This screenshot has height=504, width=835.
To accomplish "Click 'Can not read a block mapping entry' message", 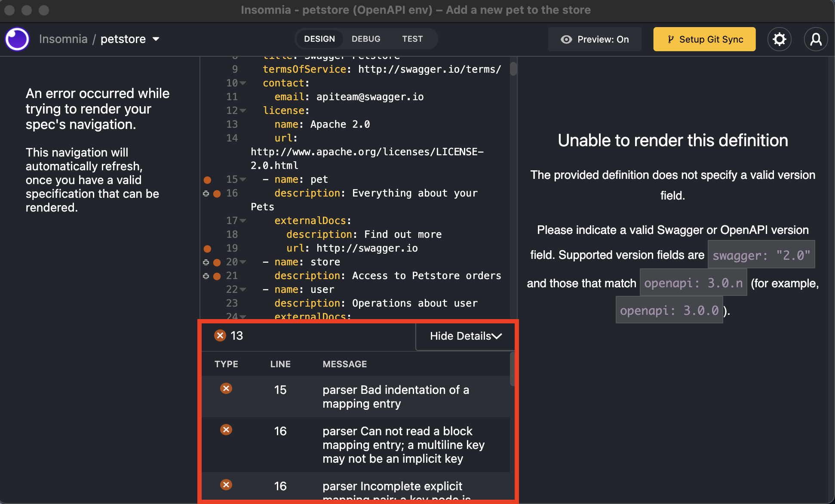I will (x=403, y=445).
